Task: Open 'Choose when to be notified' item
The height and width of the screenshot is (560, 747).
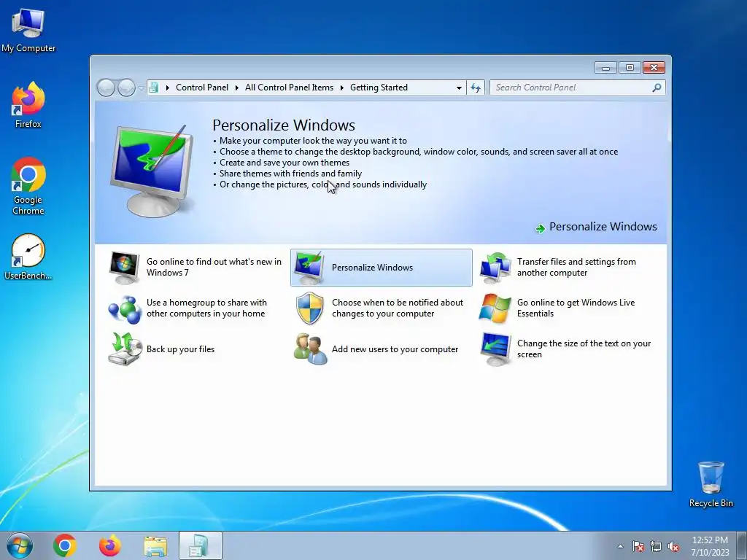Action: point(398,308)
